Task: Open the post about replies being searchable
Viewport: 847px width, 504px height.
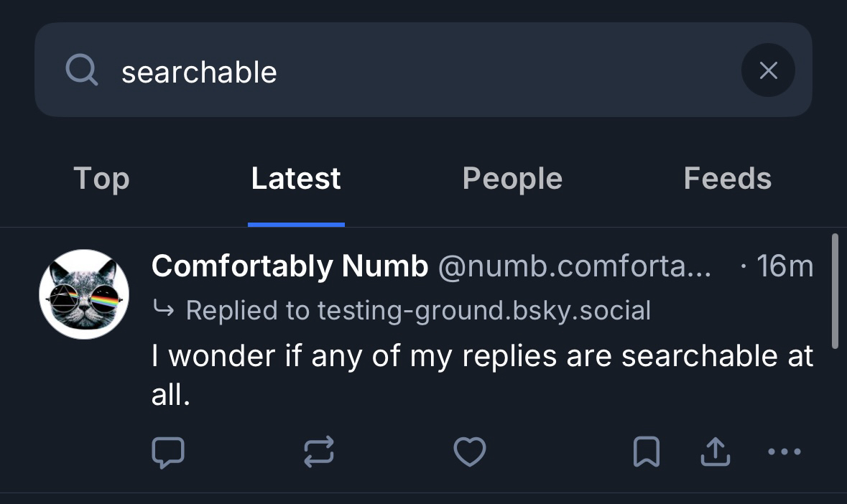Action: [x=481, y=373]
